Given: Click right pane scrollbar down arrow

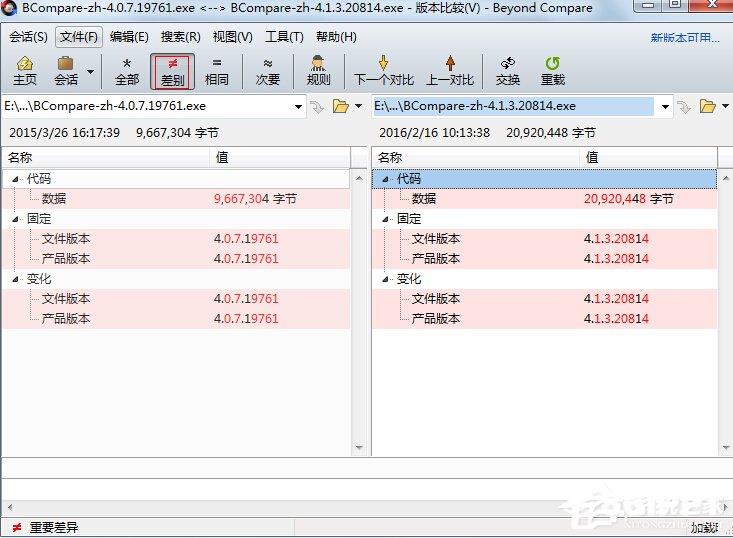Looking at the screenshot, I should coord(726,448).
